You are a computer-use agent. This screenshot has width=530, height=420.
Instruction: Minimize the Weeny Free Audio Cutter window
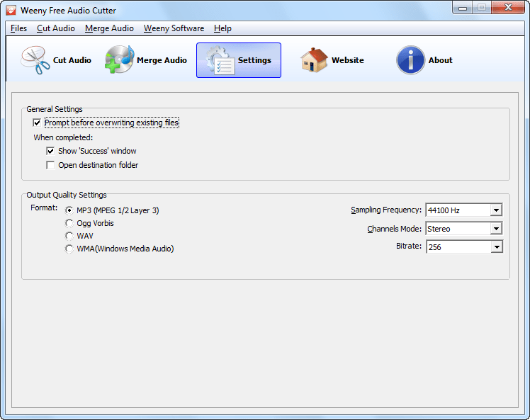(463, 8)
